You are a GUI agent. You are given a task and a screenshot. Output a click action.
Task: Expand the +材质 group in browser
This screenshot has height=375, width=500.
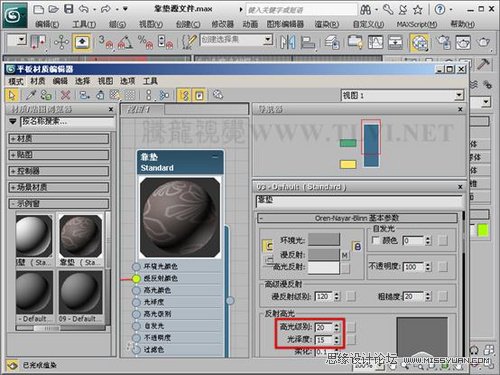[x=59, y=139]
